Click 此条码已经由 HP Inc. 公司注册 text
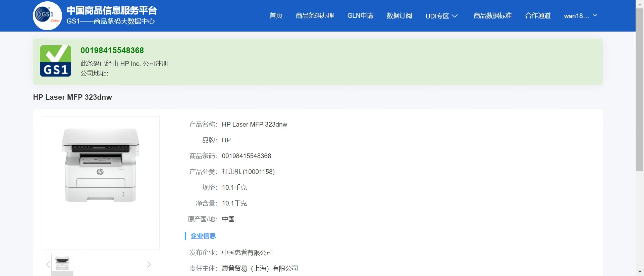This screenshot has width=644, height=276. 124,63
